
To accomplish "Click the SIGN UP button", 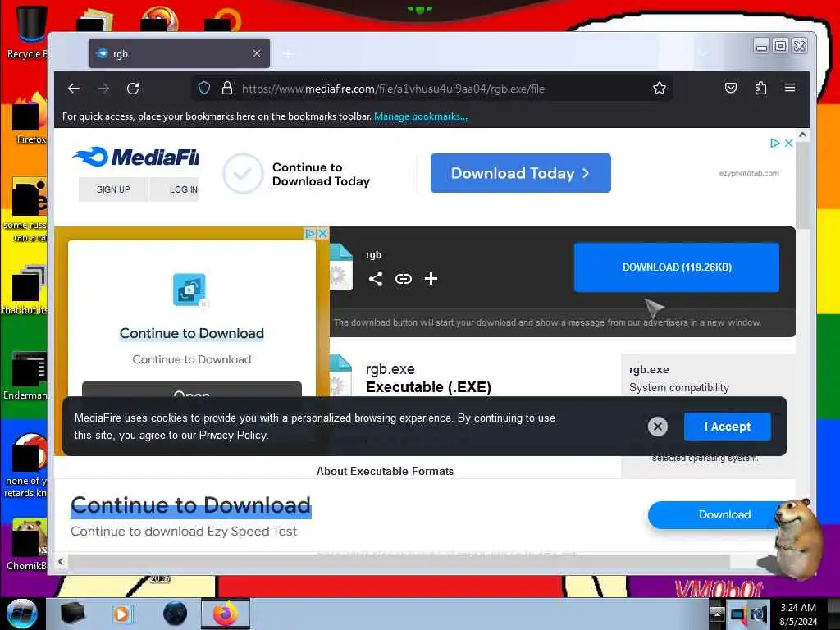I will 113,189.
